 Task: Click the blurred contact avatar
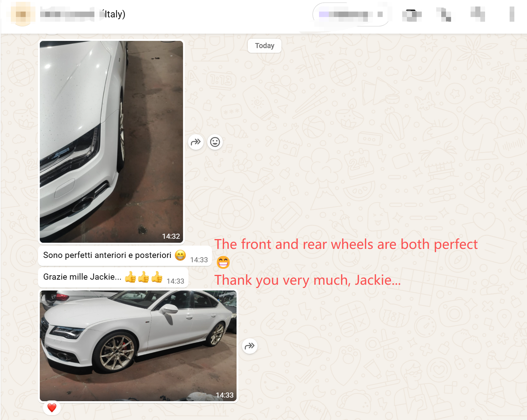(22, 14)
